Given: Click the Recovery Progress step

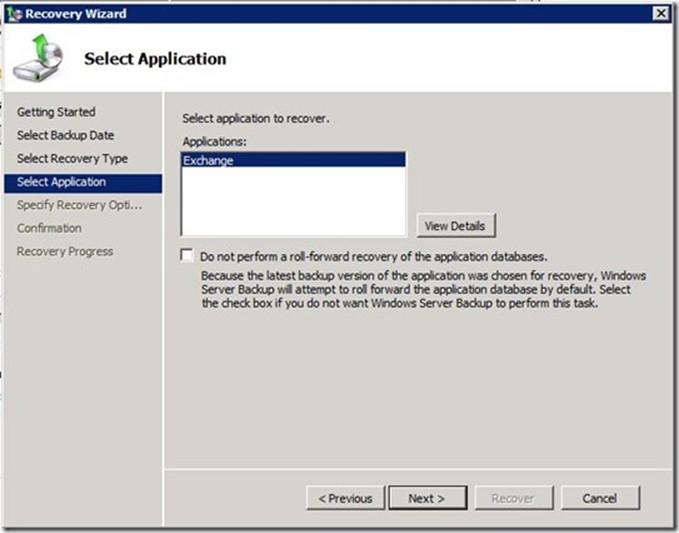Looking at the screenshot, I should coord(65,251).
